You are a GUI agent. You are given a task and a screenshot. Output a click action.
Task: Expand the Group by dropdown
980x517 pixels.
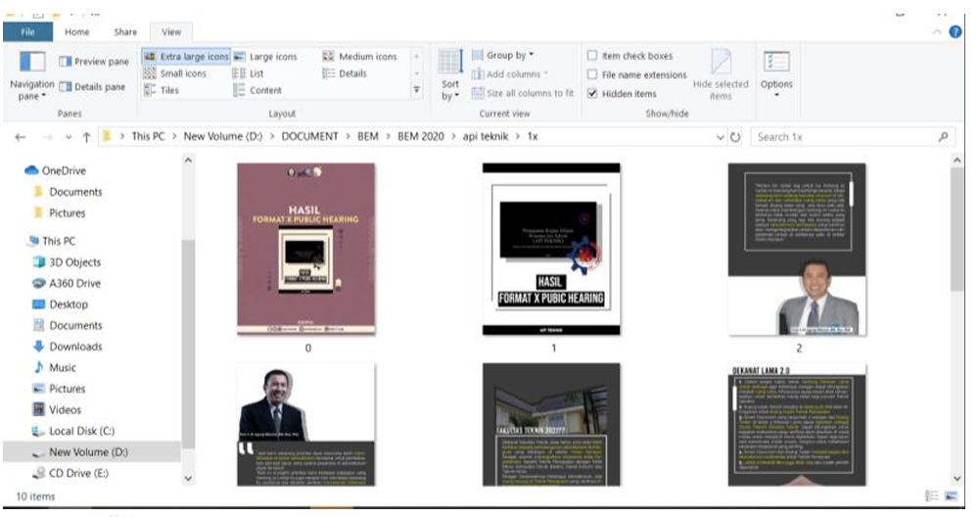pyautogui.click(x=510, y=56)
